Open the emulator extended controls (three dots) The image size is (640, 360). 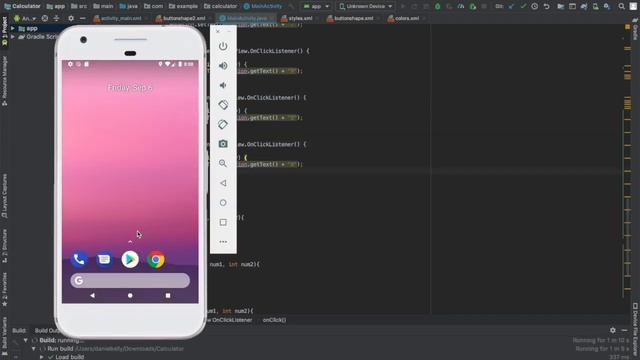[223, 242]
